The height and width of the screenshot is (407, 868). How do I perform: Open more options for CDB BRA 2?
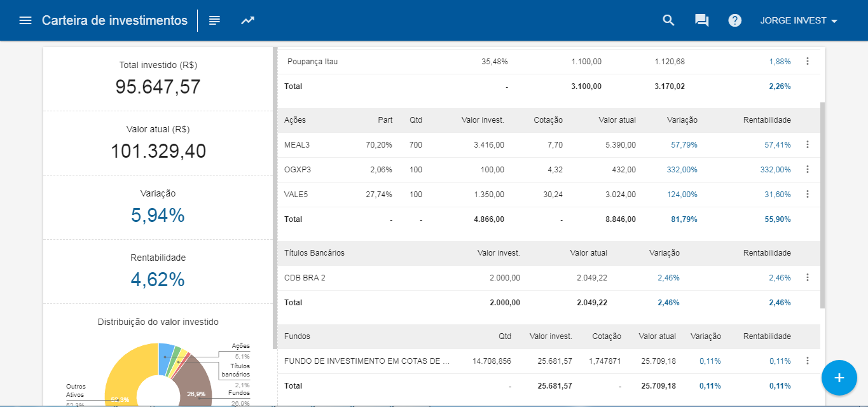click(808, 277)
